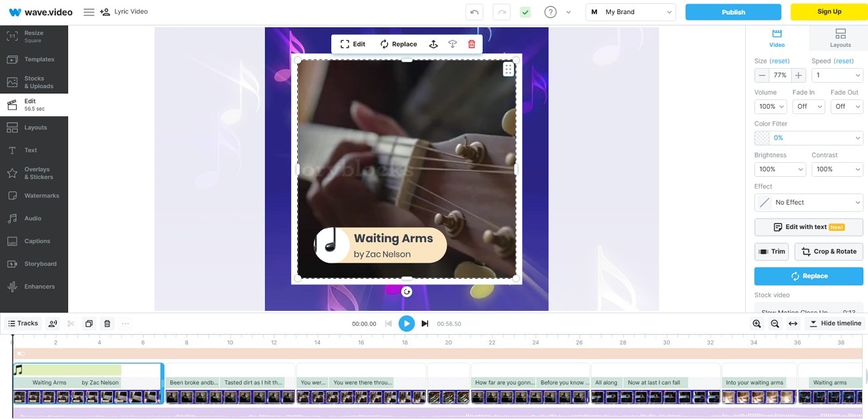
Task: Open the Contrast dropdown
Action: (837, 169)
